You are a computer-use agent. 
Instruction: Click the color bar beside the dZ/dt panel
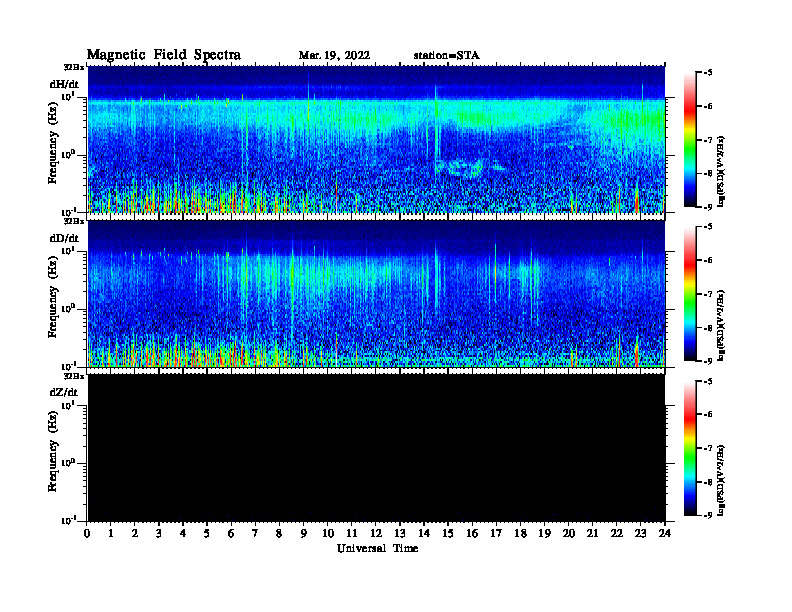tap(690, 448)
